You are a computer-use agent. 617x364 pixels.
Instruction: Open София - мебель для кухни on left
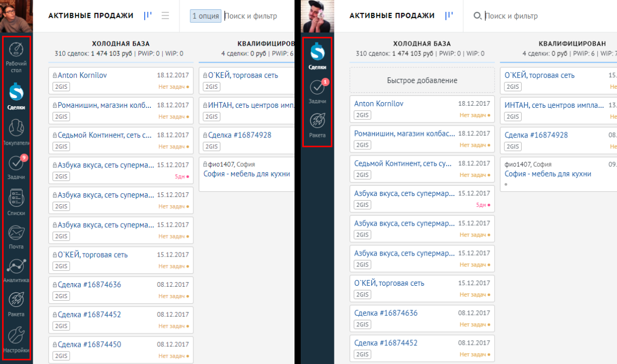pos(247,174)
